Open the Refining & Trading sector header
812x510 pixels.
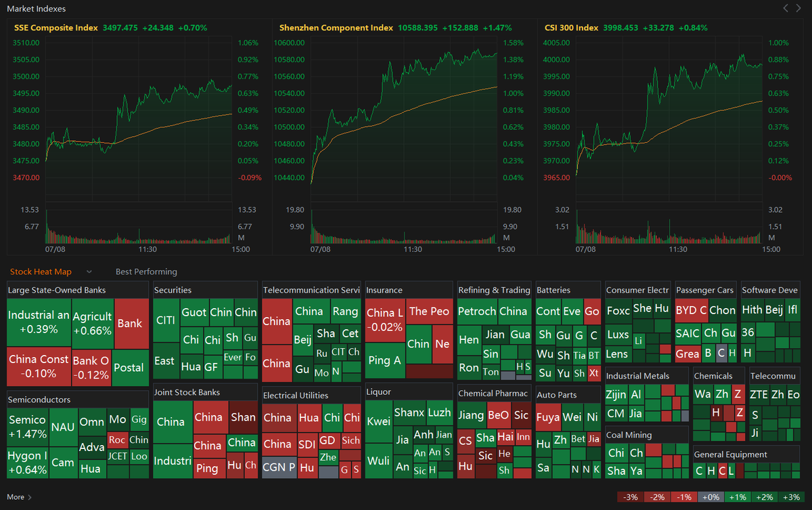pos(494,290)
